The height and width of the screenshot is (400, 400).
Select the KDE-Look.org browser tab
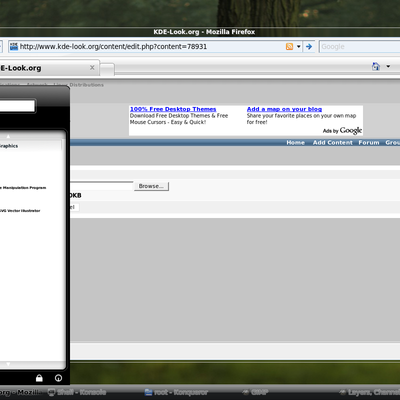[49, 68]
